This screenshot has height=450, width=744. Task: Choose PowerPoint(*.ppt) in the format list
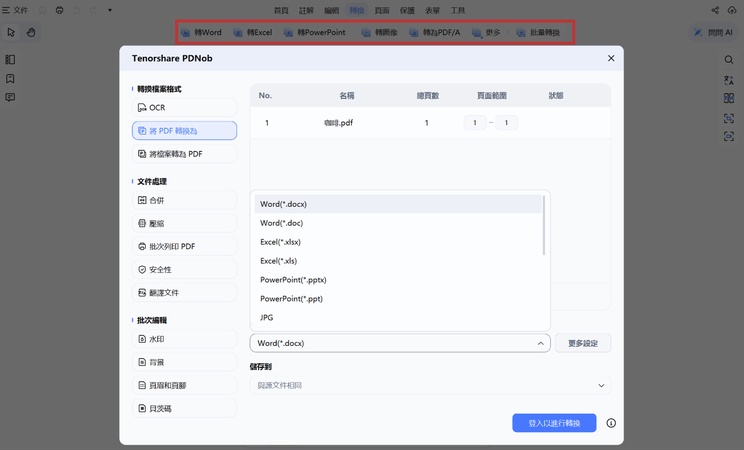coord(398,299)
